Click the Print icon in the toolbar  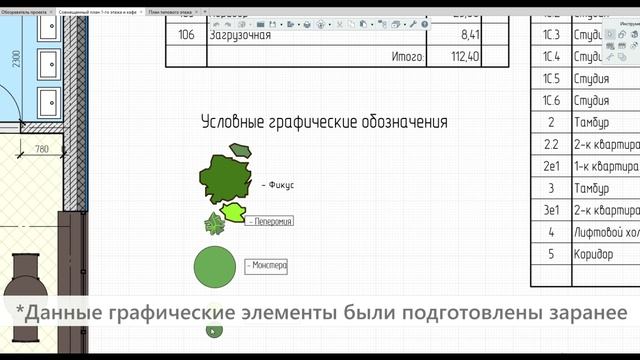click(x=307, y=24)
